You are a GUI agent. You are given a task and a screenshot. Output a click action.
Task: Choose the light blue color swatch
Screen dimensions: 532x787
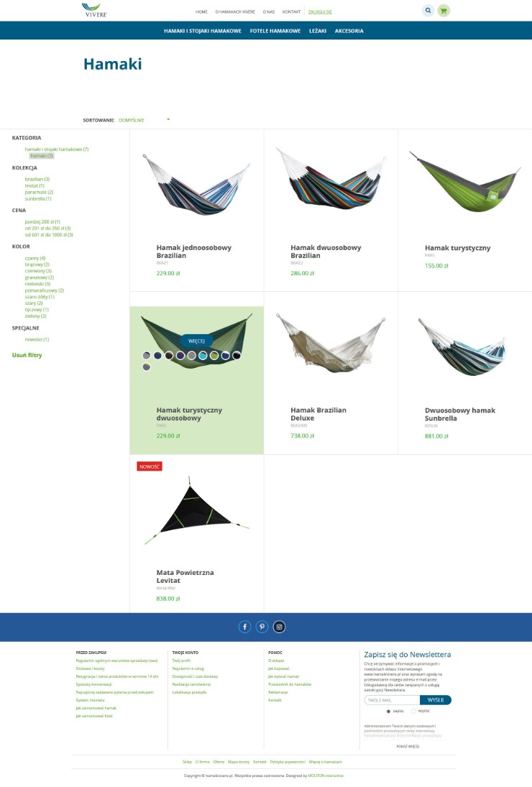coord(203,356)
